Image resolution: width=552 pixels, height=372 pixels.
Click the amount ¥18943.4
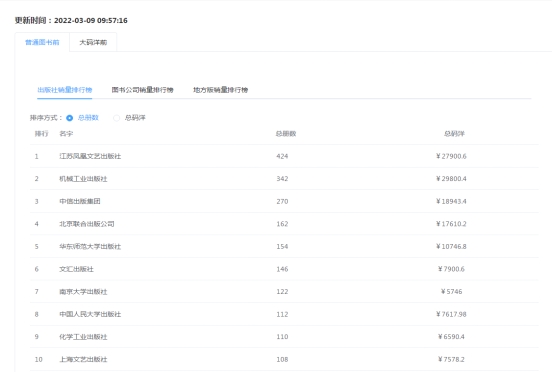click(x=451, y=201)
